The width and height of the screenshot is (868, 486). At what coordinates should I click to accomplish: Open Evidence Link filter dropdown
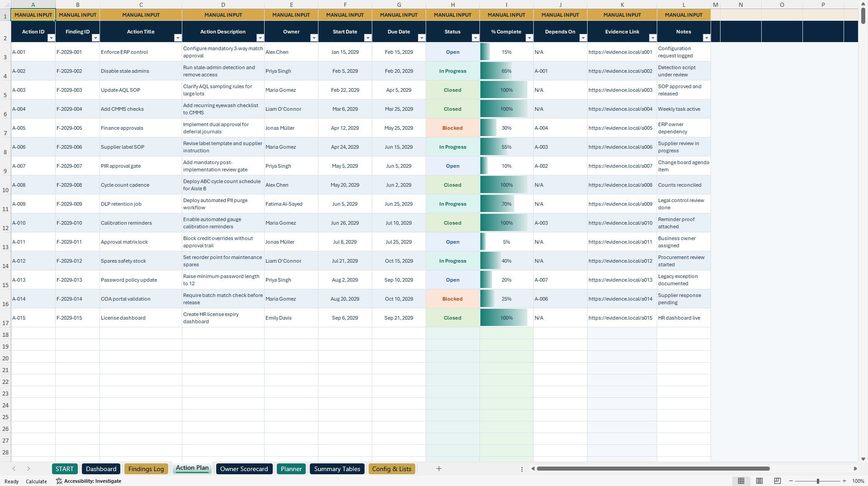(653, 38)
